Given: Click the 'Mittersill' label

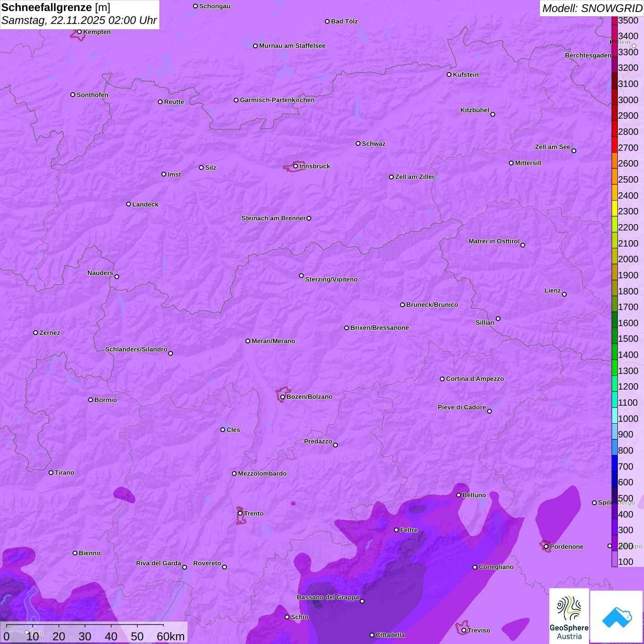Looking at the screenshot, I should point(528,163).
